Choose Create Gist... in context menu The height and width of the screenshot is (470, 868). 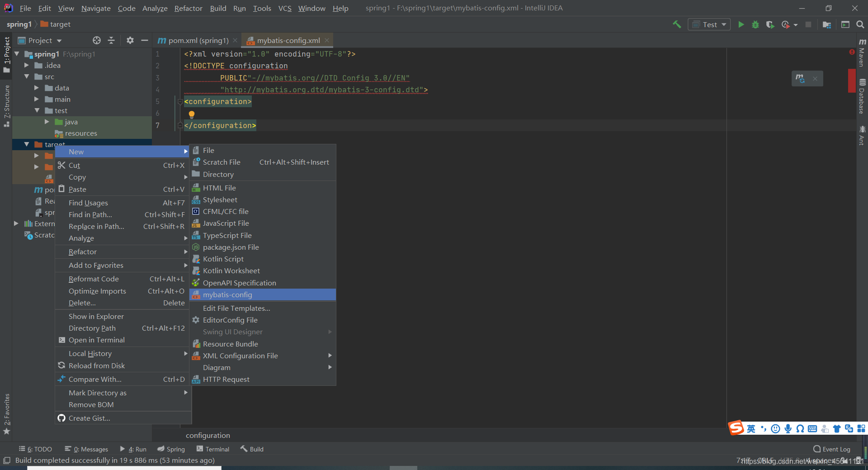tap(123, 418)
